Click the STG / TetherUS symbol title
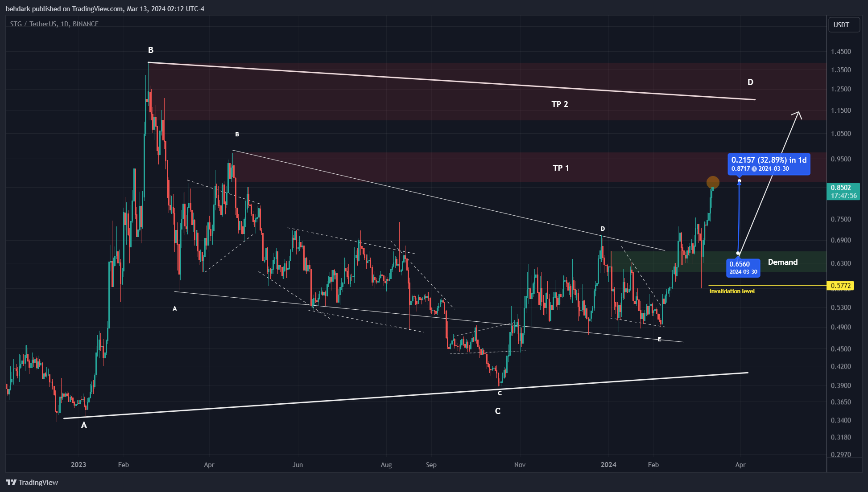Image resolution: width=868 pixels, height=492 pixels. (x=54, y=24)
